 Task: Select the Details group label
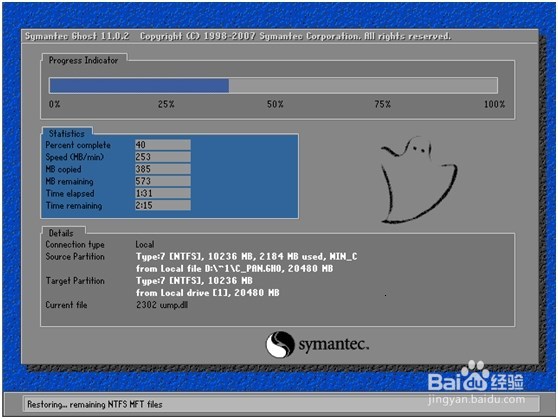pos(61,233)
